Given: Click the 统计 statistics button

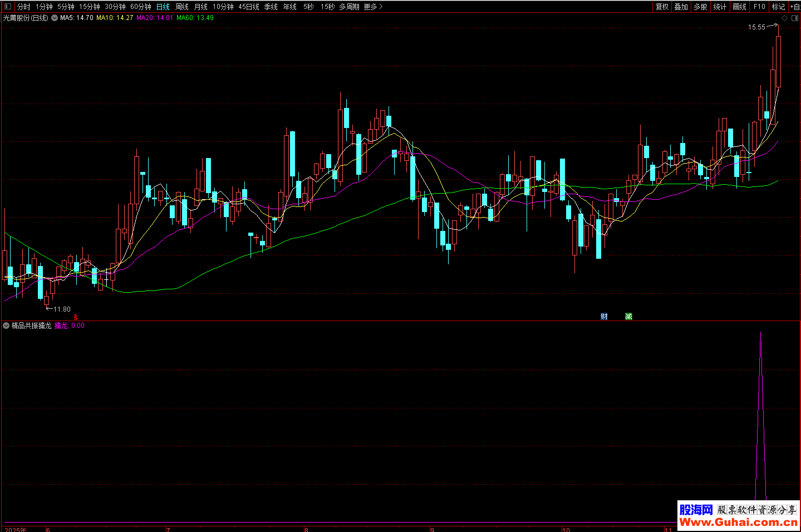Looking at the screenshot, I should pyautogui.click(x=720, y=7).
